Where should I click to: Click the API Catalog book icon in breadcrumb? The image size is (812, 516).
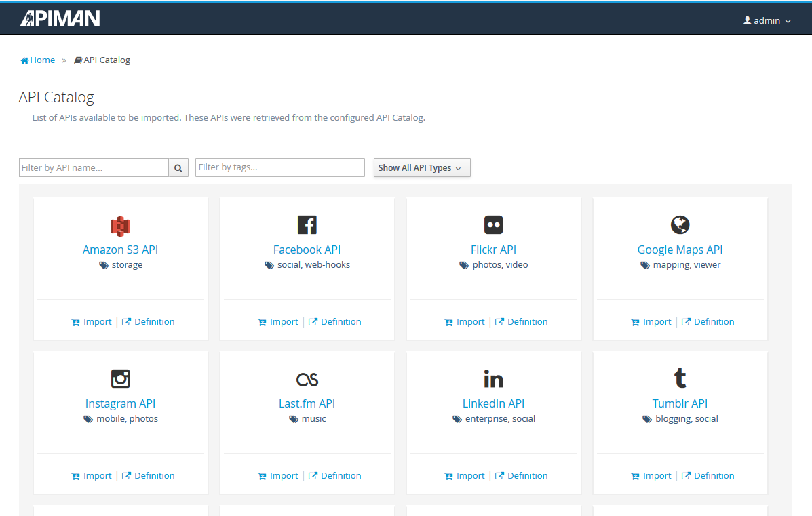point(78,60)
